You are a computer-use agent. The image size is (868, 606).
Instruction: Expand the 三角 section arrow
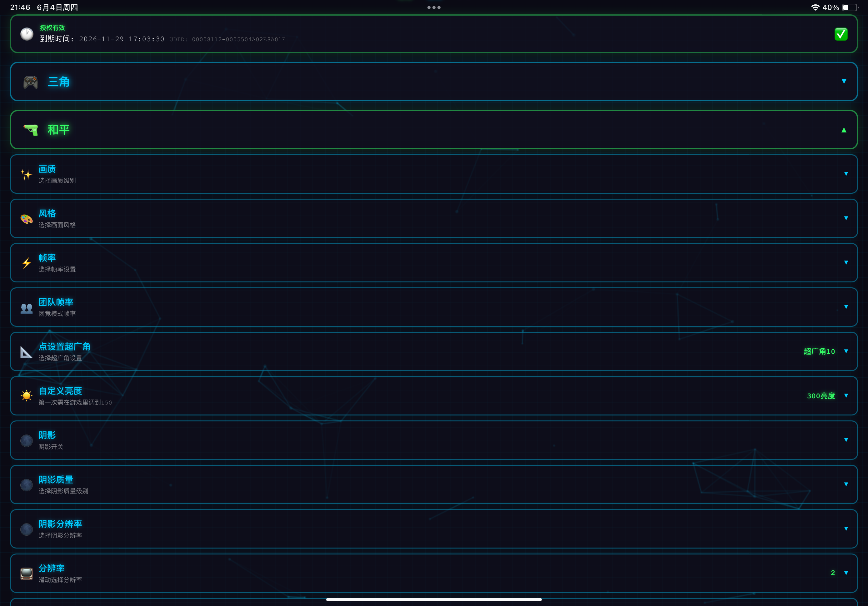click(x=844, y=81)
